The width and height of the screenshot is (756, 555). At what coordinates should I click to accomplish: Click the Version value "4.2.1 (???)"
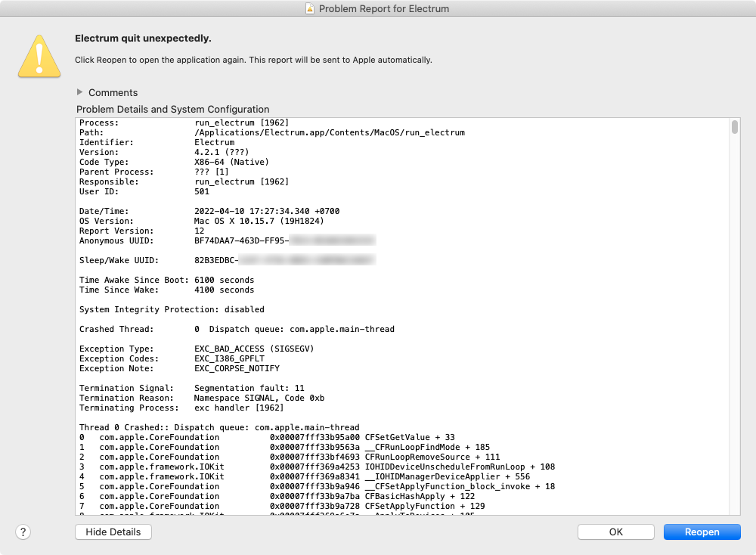click(x=222, y=153)
